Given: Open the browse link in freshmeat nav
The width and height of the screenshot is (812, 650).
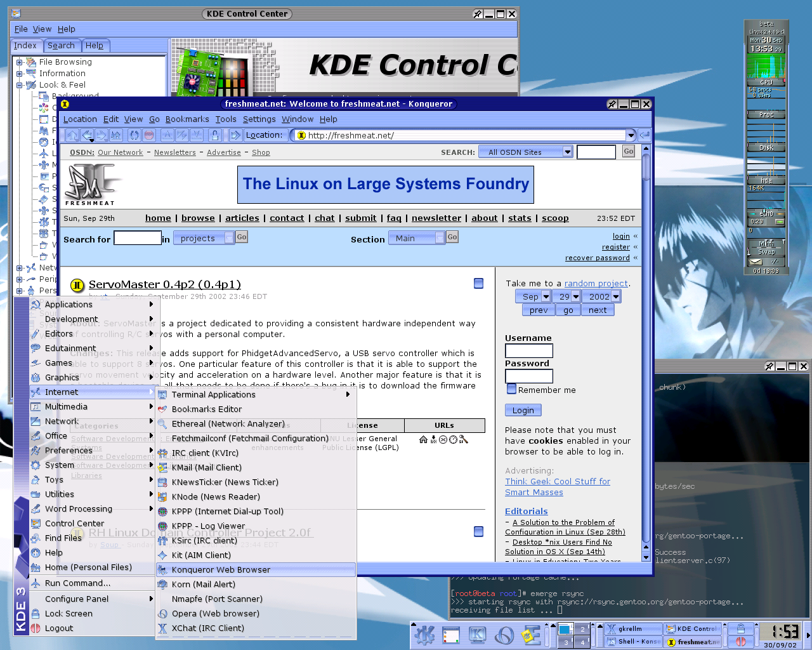Looking at the screenshot, I should point(198,218).
